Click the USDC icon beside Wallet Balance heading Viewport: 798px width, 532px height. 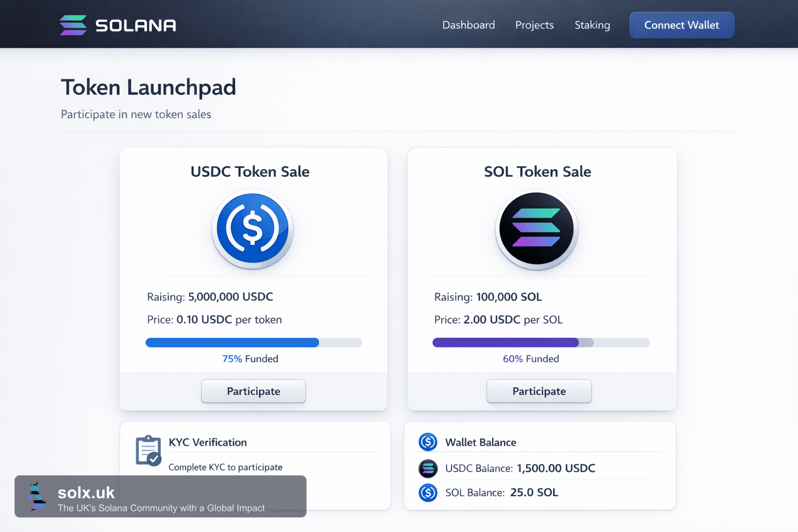(428, 442)
